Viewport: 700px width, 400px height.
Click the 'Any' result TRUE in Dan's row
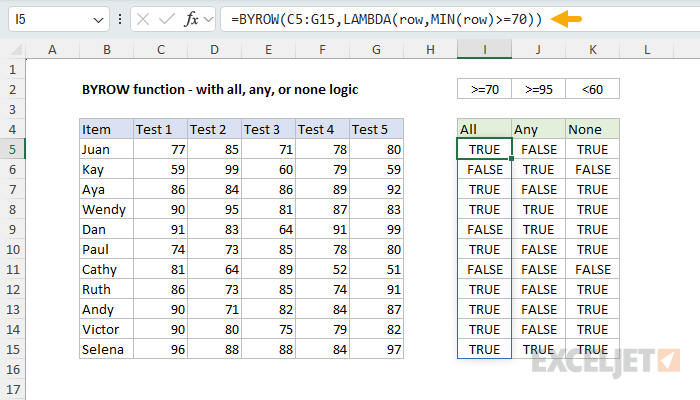pyautogui.click(x=538, y=229)
